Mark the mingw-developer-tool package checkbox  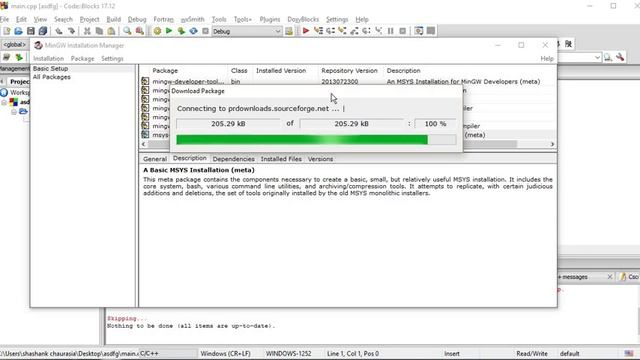click(145, 81)
